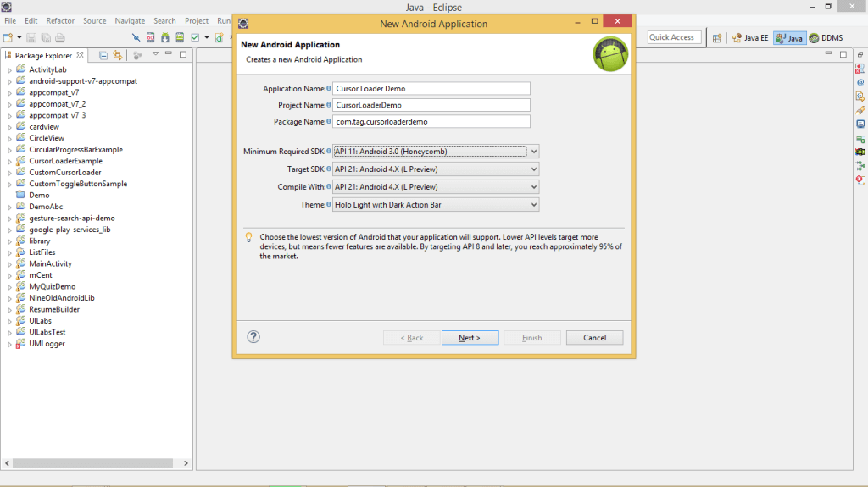Open the Compile With dropdown
868x487 pixels.
tap(436, 186)
